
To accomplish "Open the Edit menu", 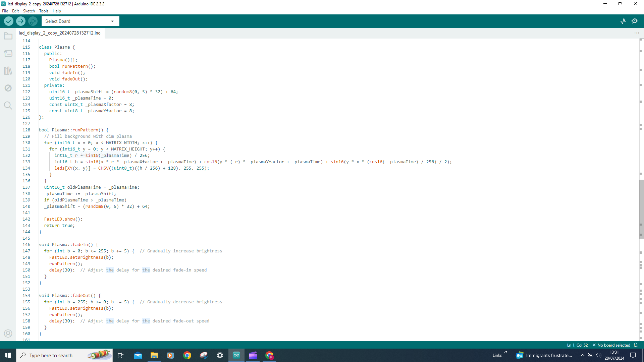I will [x=15, y=11].
